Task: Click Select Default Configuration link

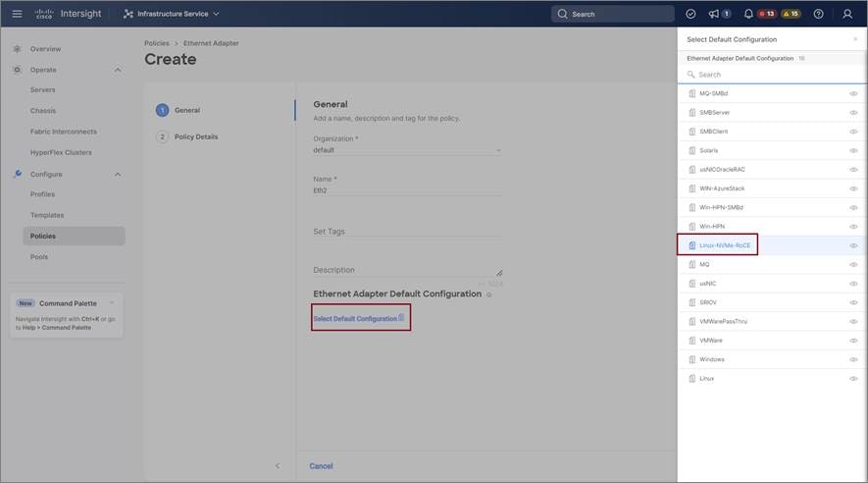Action: click(x=359, y=318)
